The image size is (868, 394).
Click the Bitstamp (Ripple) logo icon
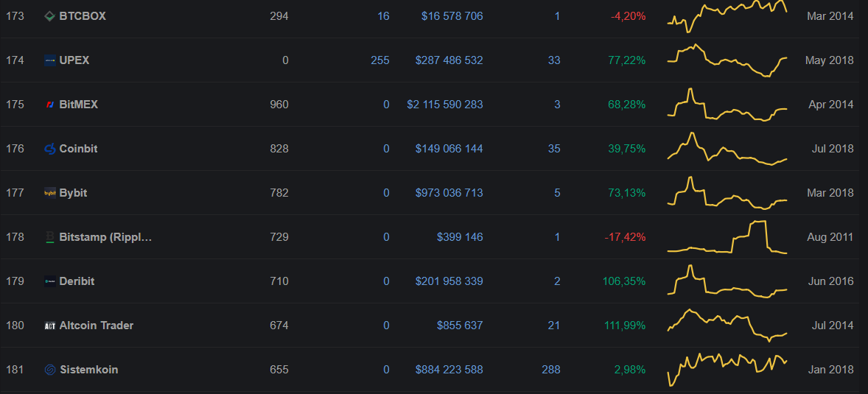point(50,237)
